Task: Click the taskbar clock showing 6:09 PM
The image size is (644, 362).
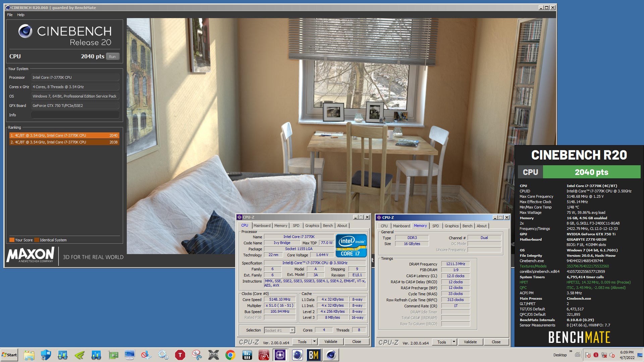Action: click(x=627, y=355)
